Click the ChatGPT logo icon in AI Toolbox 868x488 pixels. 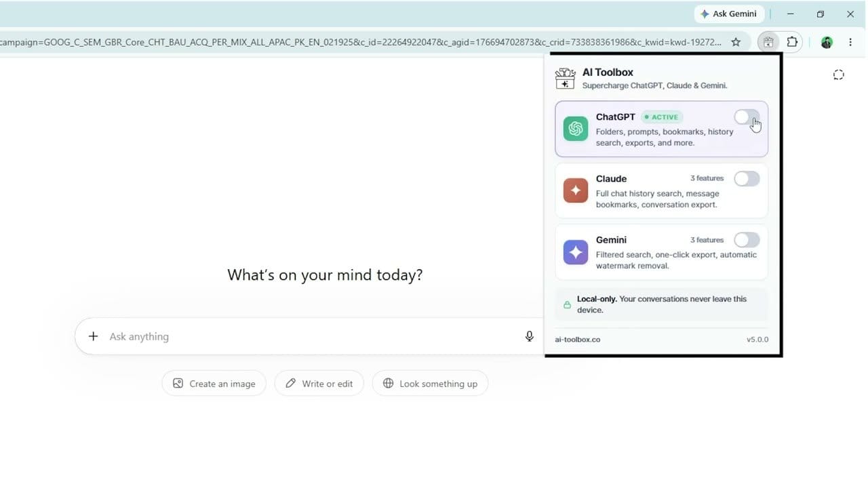coord(576,129)
